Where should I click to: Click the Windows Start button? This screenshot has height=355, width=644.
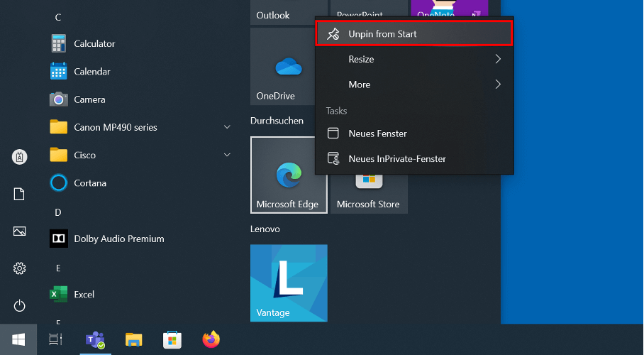tap(19, 340)
